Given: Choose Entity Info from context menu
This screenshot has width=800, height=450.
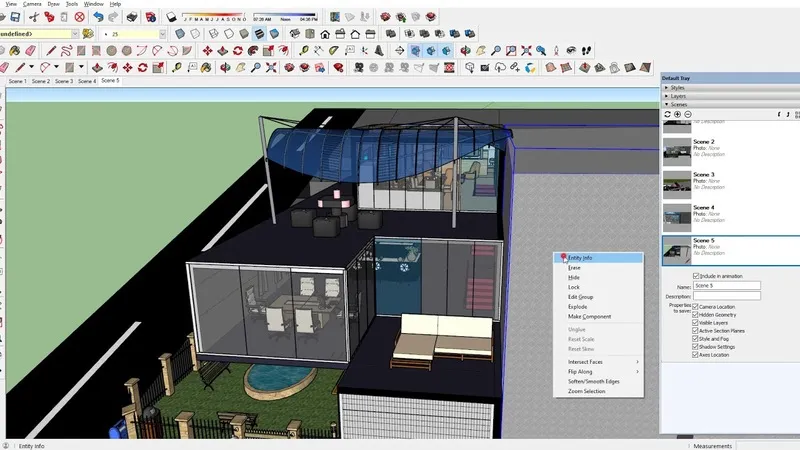Looking at the screenshot, I should tap(580, 258).
